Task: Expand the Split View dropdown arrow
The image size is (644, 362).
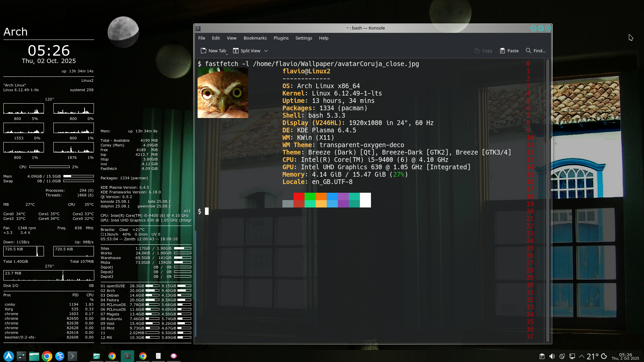Action: coord(266,51)
